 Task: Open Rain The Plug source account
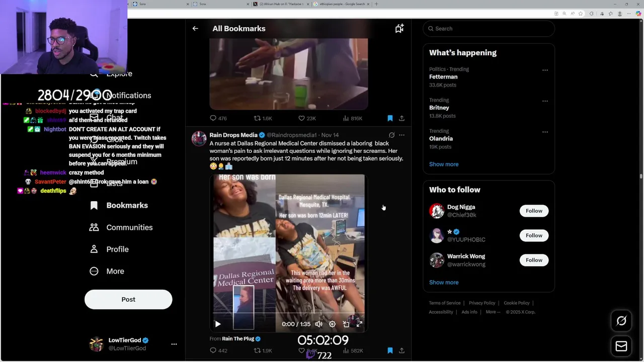click(242, 339)
